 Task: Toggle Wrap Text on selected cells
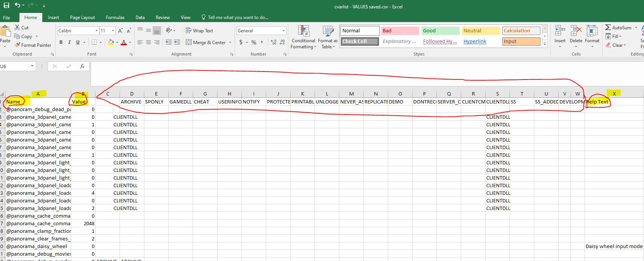click(x=199, y=30)
